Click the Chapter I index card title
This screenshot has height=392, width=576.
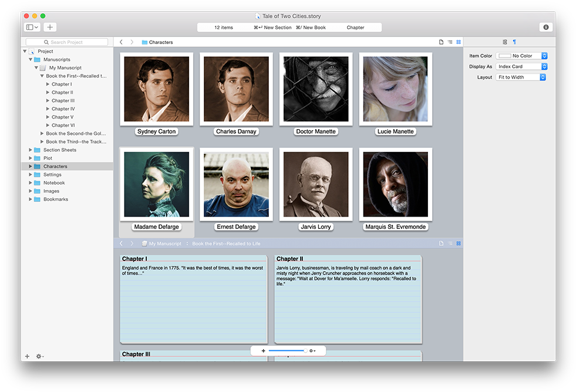[x=134, y=259]
